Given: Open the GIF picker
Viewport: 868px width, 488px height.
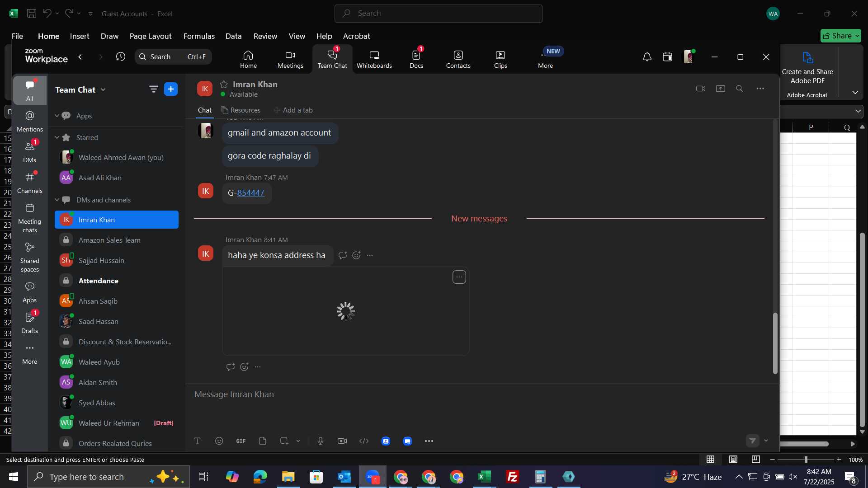Looking at the screenshot, I should click(x=241, y=441).
